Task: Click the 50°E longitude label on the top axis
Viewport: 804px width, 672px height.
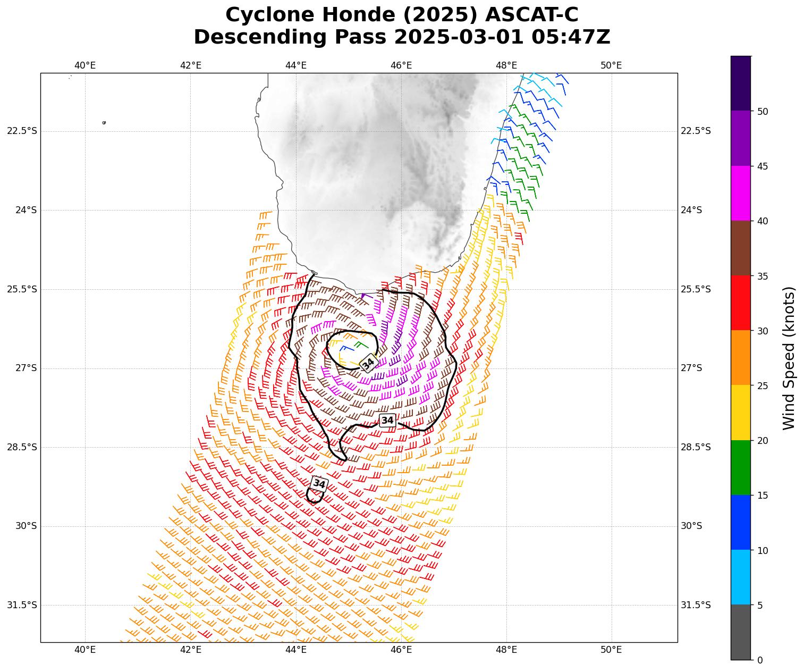Action: click(611, 65)
